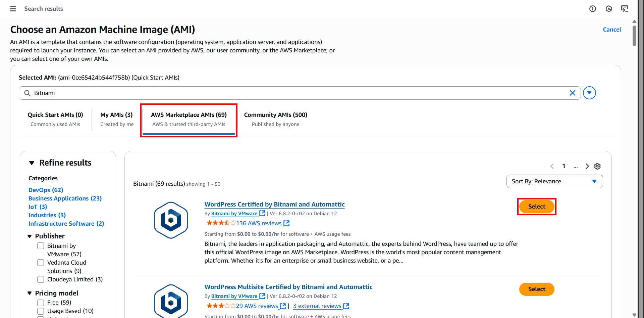Image resolution: width=644 pixels, height=318 pixels.
Task: Open WordPress Multisite Certified listing link
Action: click(288, 287)
